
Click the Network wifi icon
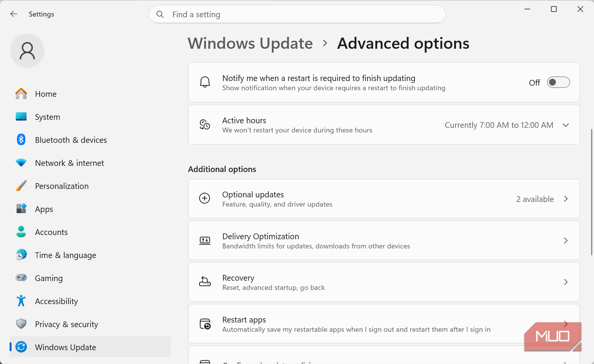click(21, 163)
